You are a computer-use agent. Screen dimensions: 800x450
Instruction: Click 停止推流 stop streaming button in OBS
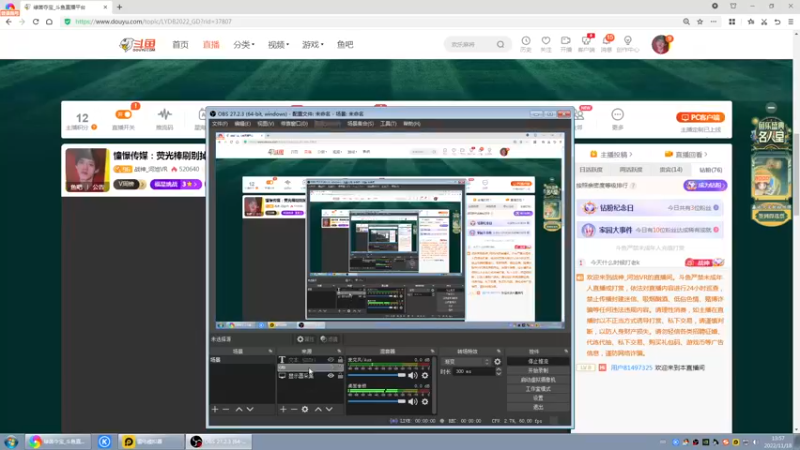538,361
